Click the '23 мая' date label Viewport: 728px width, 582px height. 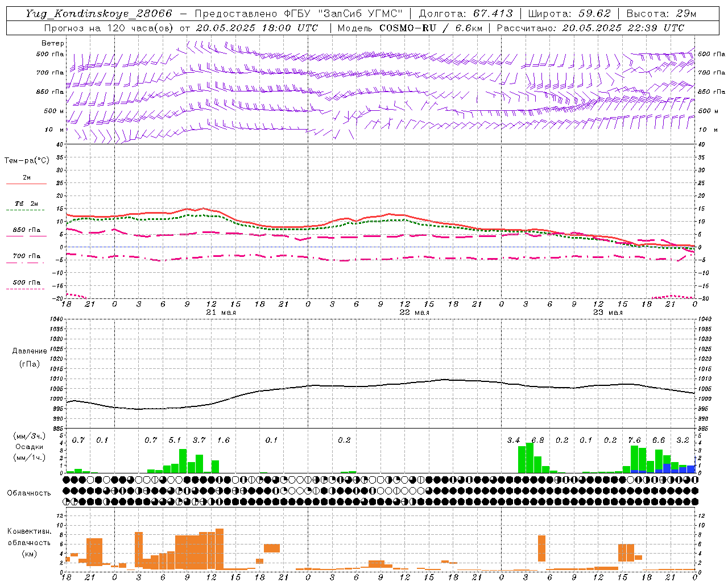pos(607,313)
